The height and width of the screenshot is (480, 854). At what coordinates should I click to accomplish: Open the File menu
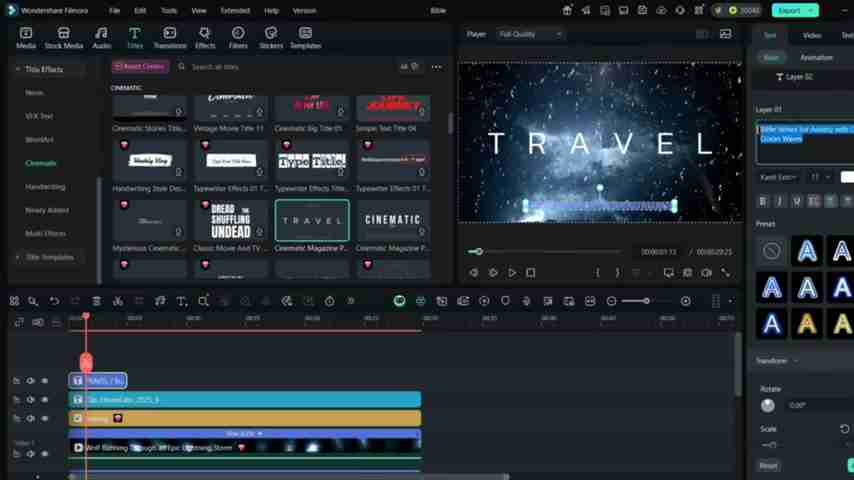coord(114,10)
